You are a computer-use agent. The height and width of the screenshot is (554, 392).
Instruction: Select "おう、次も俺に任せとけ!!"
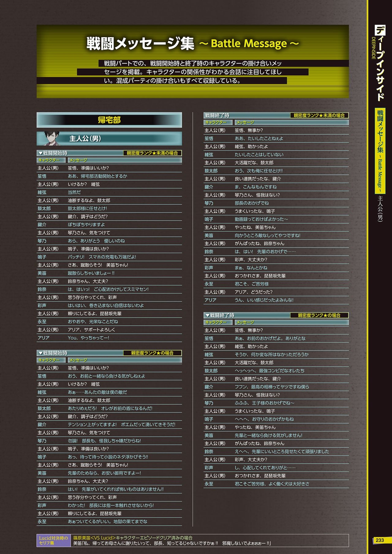point(259,171)
